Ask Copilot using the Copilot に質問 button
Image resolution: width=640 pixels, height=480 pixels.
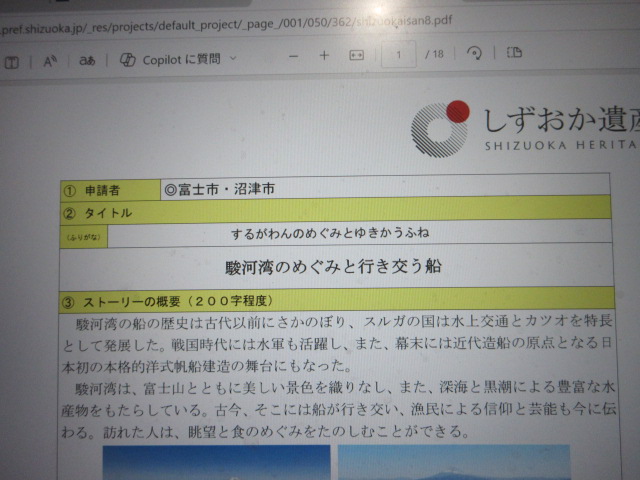180,59
